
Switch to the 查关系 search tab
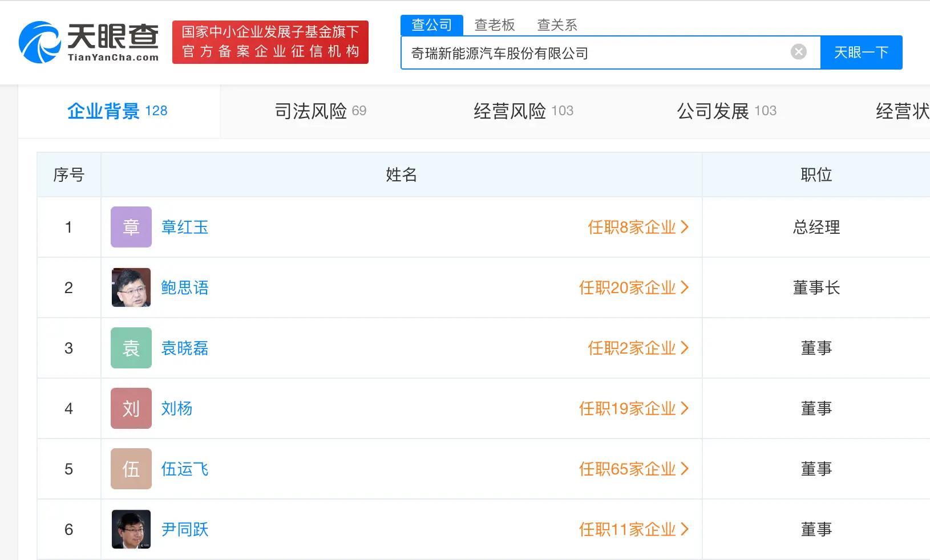557,25
